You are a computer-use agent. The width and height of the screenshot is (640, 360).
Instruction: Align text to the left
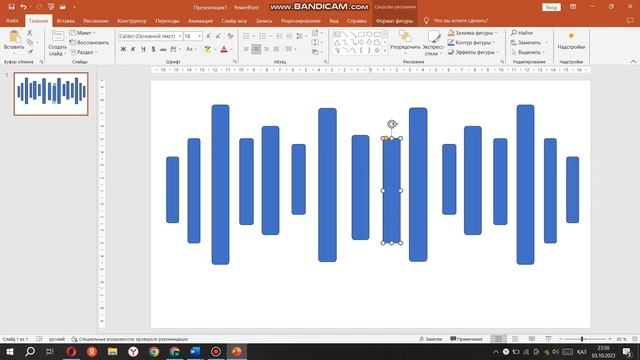(x=246, y=49)
